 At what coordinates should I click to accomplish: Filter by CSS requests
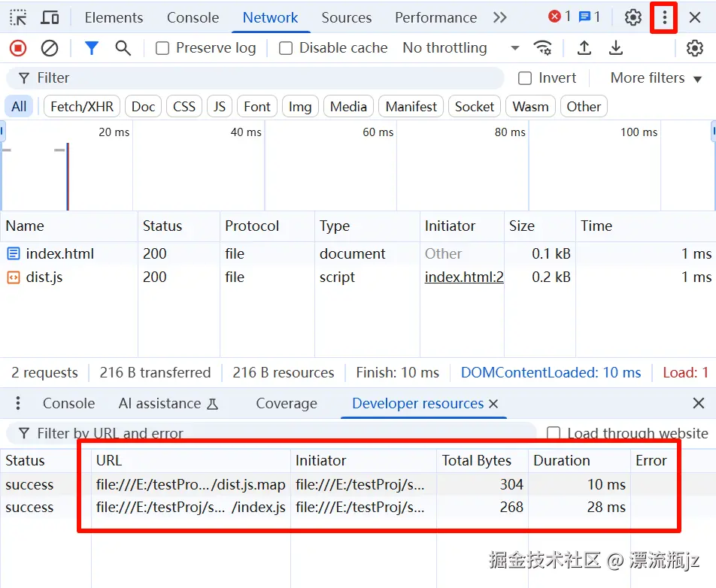point(184,106)
